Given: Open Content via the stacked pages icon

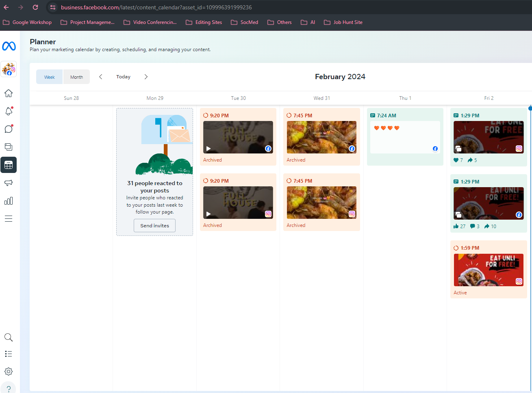Looking at the screenshot, I should click(x=9, y=147).
